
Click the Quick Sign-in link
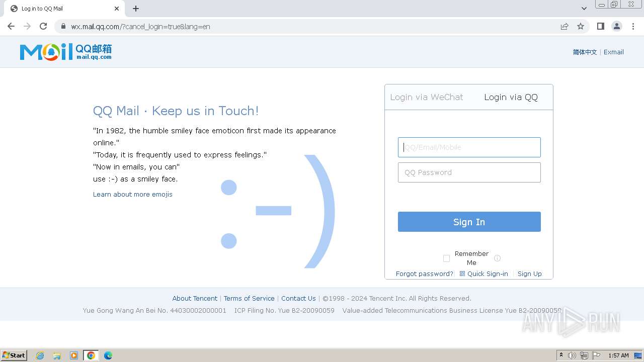point(488,274)
